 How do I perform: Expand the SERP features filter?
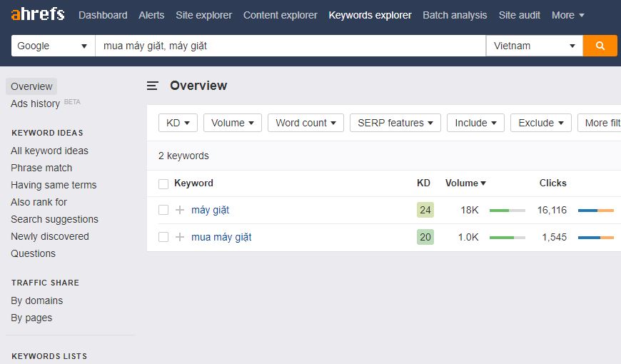[395, 123]
